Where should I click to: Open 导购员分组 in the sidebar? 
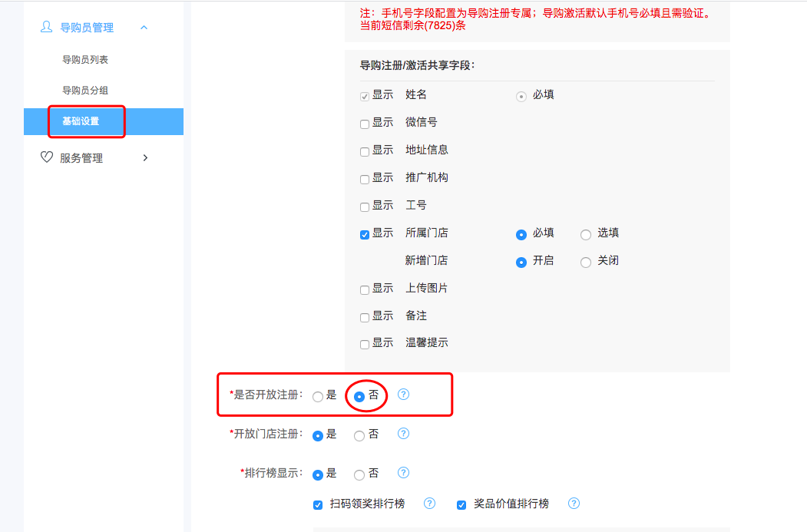tap(85, 91)
